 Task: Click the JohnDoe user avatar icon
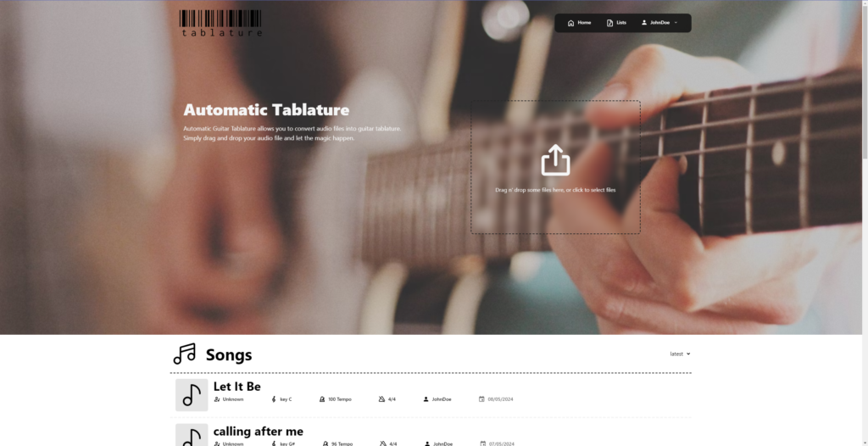[644, 23]
